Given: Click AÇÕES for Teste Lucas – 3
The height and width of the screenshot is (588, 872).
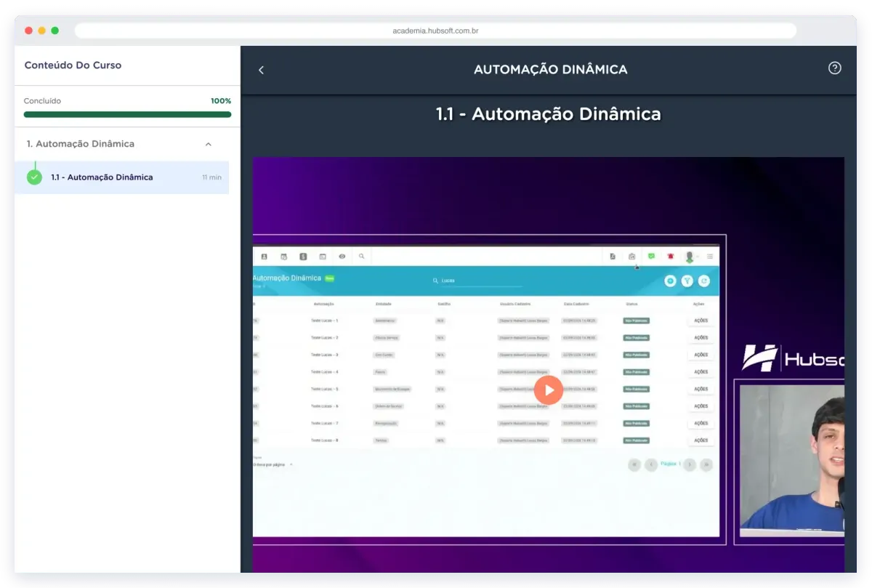Looking at the screenshot, I should [x=701, y=355].
